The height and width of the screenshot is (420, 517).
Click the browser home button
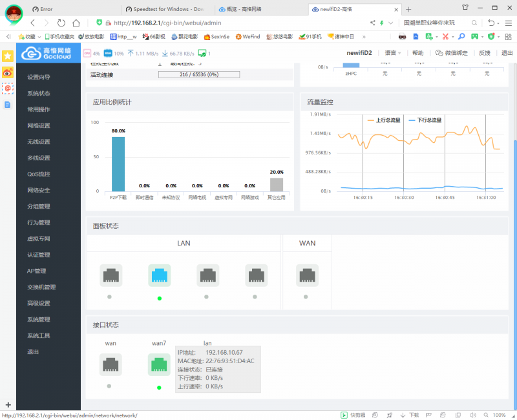76,23
